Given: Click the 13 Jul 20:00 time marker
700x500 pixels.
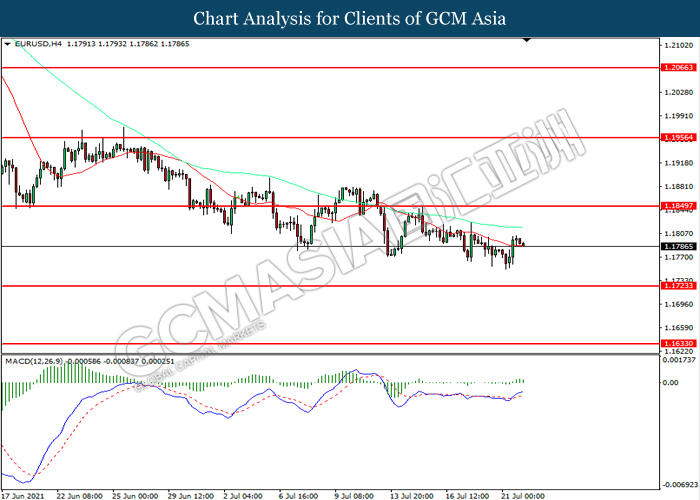Looking at the screenshot, I should 412,496.
